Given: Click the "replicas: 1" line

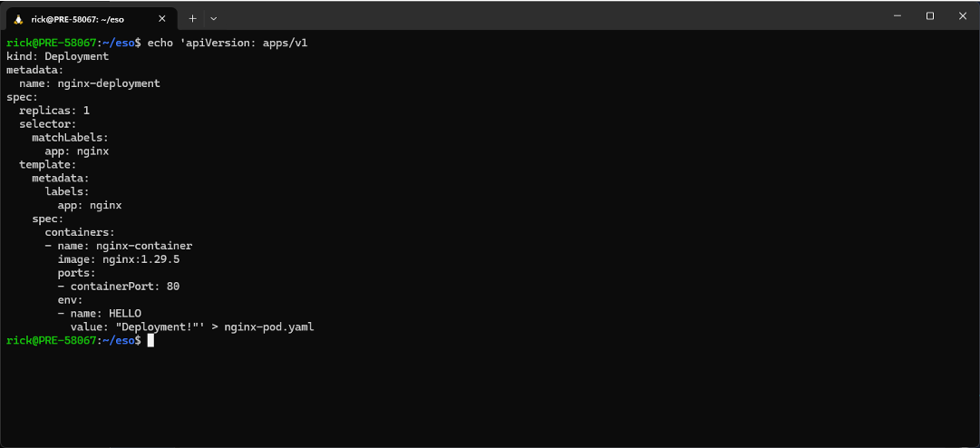Looking at the screenshot, I should click(54, 111).
